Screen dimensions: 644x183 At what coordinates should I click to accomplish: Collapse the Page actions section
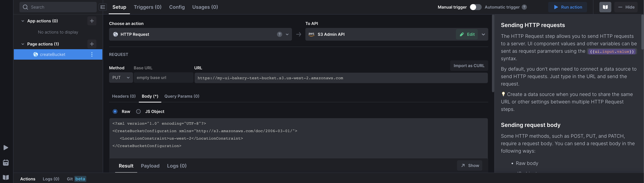(23, 44)
